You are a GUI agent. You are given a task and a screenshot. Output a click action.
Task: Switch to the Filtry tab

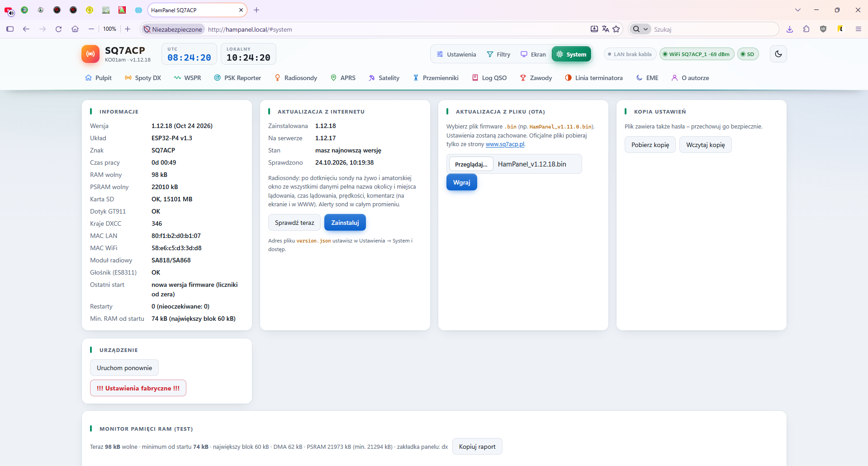pos(498,54)
